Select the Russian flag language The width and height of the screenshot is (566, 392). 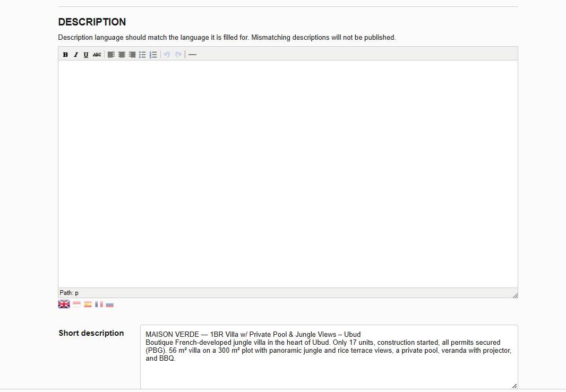tap(110, 304)
